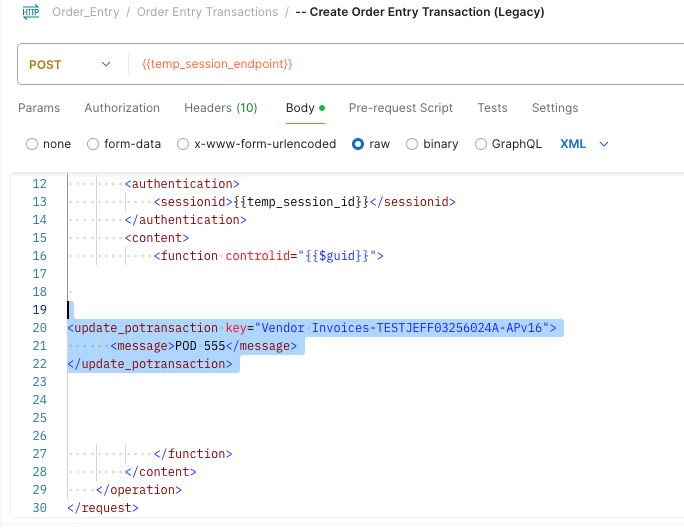Click the sessionid line with temp_session_id
684x528 pixels.
click(304, 202)
